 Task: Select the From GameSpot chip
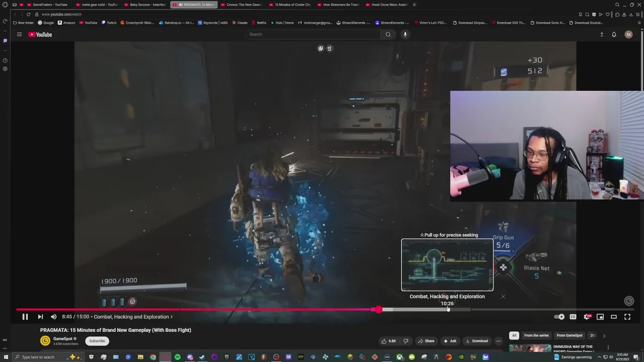570,335
